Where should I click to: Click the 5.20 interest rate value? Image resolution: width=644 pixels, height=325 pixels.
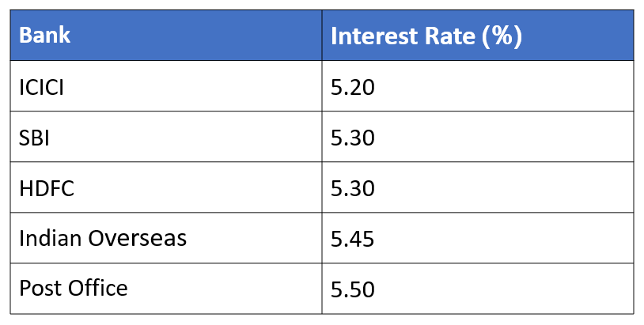click(x=352, y=87)
